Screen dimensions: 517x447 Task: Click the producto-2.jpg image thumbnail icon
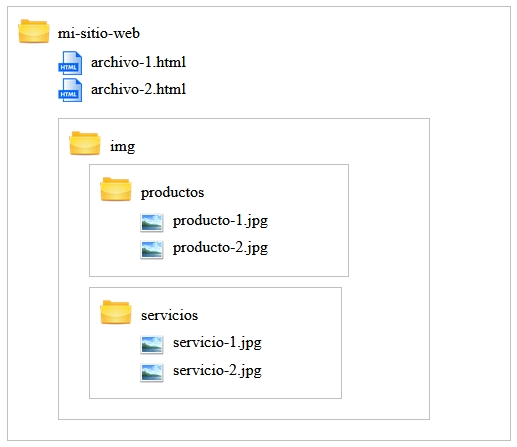[x=152, y=250]
